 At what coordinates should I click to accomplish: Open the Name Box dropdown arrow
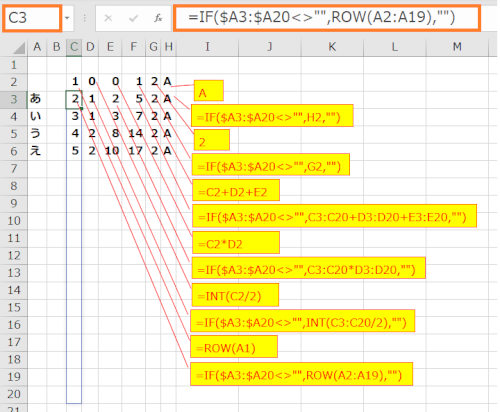67,18
